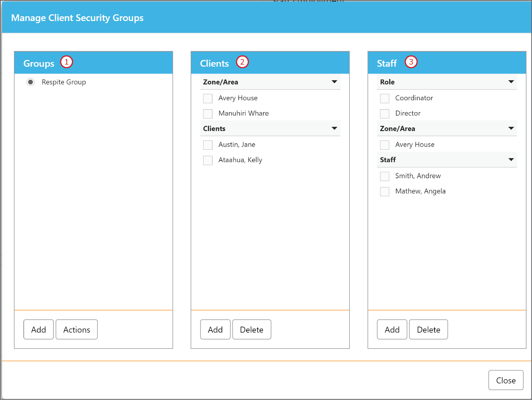Screen dimensions: 532x400
Task: Click the Clients subsection header text
Action: [x=214, y=129]
